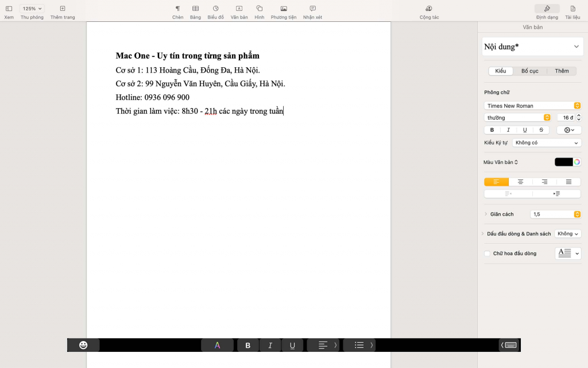The height and width of the screenshot is (368, 588).
Task: Open Giãn cách line spacing dropdown
Action: click(x=555, y=214)
